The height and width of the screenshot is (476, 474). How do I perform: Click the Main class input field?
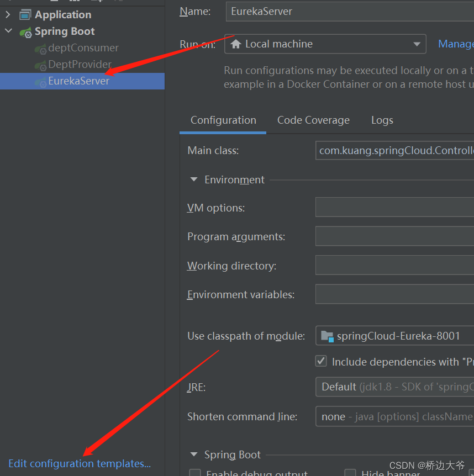tap(395, 150)
